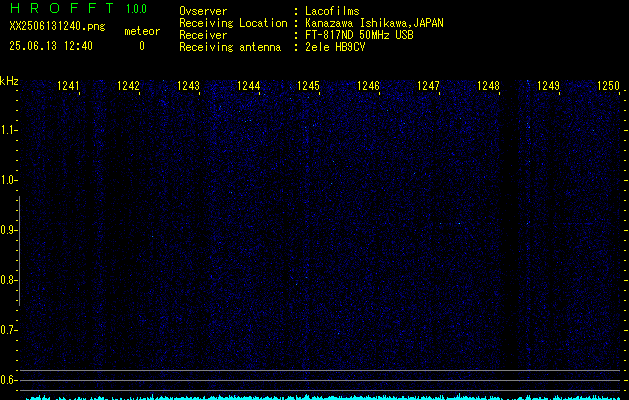The height and width of the screenshot is (400, 629).
Task: Click the meteor count value 0
Action: [142, 46]
